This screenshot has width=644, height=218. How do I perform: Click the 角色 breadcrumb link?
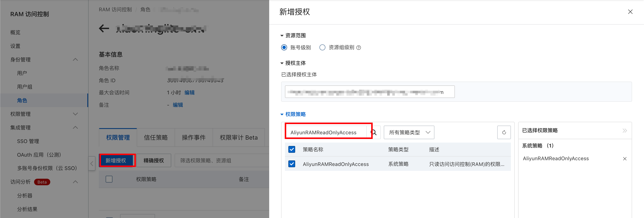point(145,10)
